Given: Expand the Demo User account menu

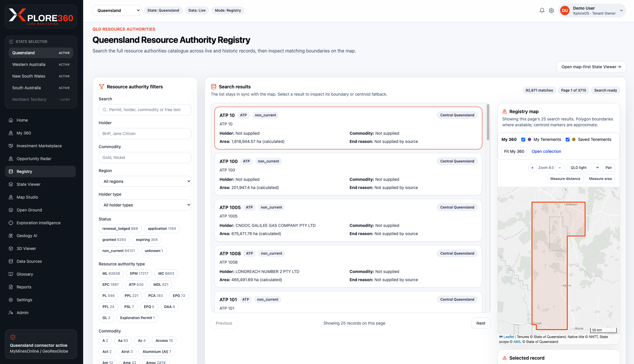Looking at the screenshot, I should tap(592, 10).
